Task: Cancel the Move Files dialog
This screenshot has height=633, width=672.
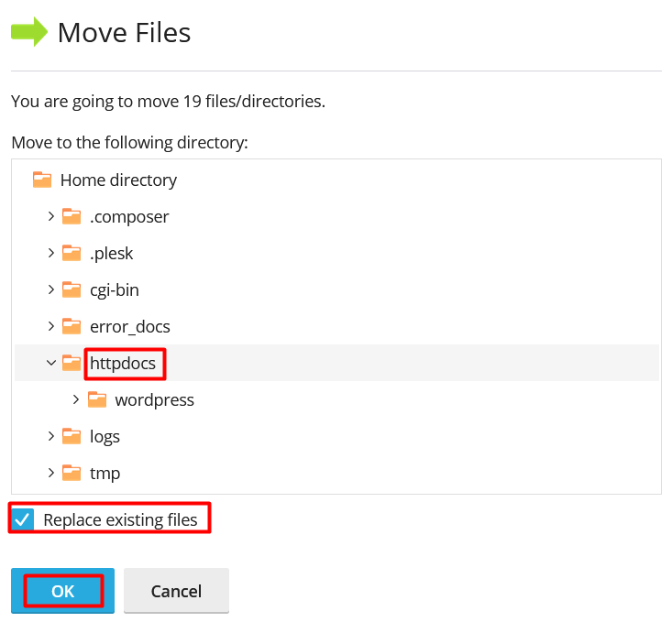Action: [176, 591]
